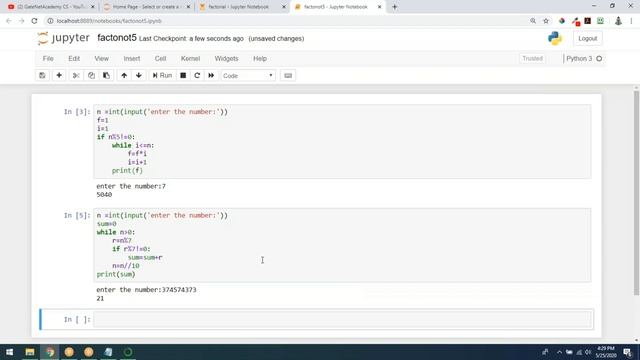Click the Jupyter logo

pyautogui.click(x=63, y=38)
